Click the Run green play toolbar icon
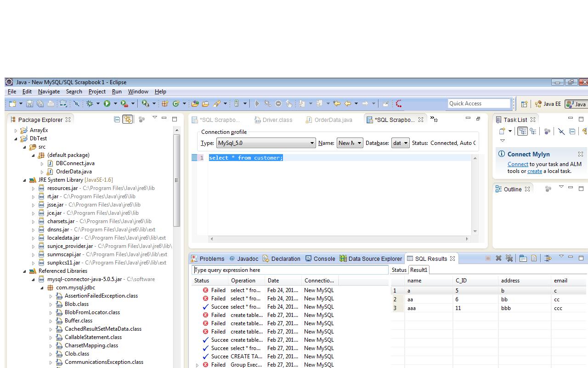 click(107, 104)
